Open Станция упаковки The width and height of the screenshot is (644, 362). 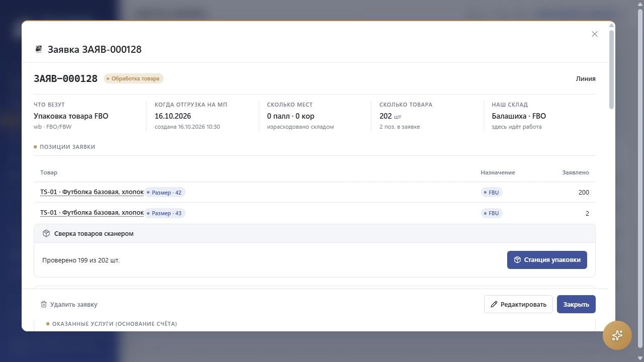(547, 260)
